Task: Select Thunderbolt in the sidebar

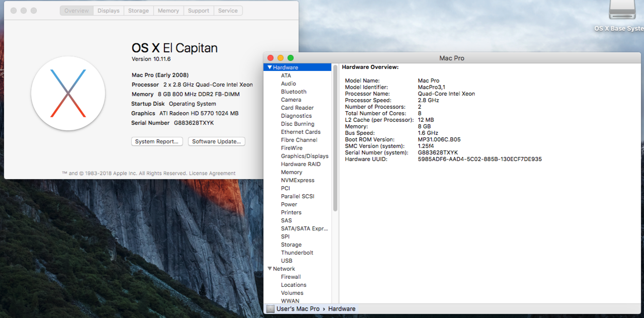Action: pyautogui.click(x=297, y=253)
